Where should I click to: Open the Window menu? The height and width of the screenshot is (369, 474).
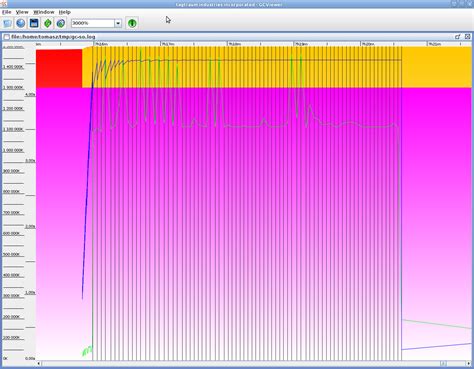point(44,12)
